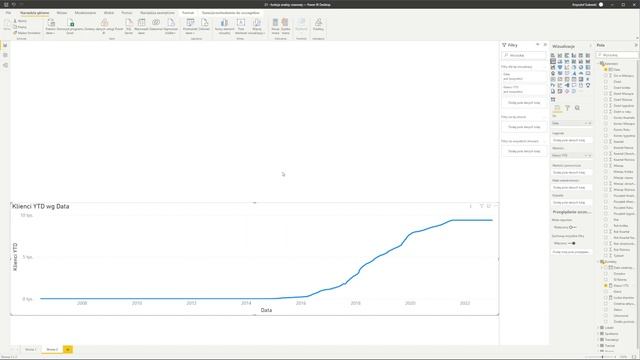Click the search box in Filtry pane
The image size is (640, 360).
click(524, 55)
